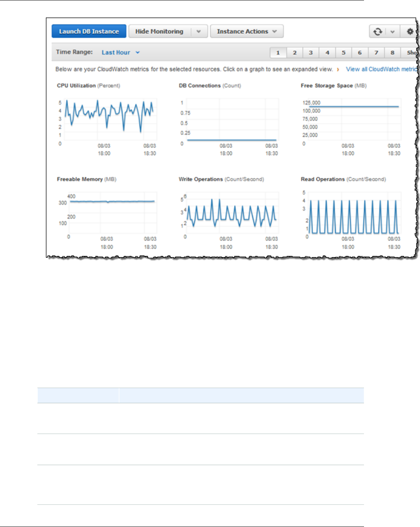Open View all CloudWatch metrics link
This screenshot has width=420, height=527.
pyautogui.click(x=381, y=69)
